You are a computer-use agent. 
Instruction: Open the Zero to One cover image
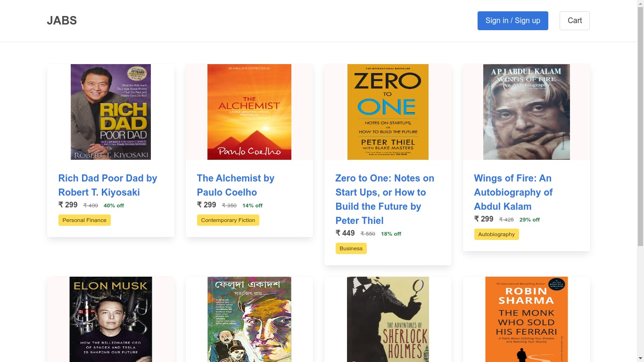[388, 112]
